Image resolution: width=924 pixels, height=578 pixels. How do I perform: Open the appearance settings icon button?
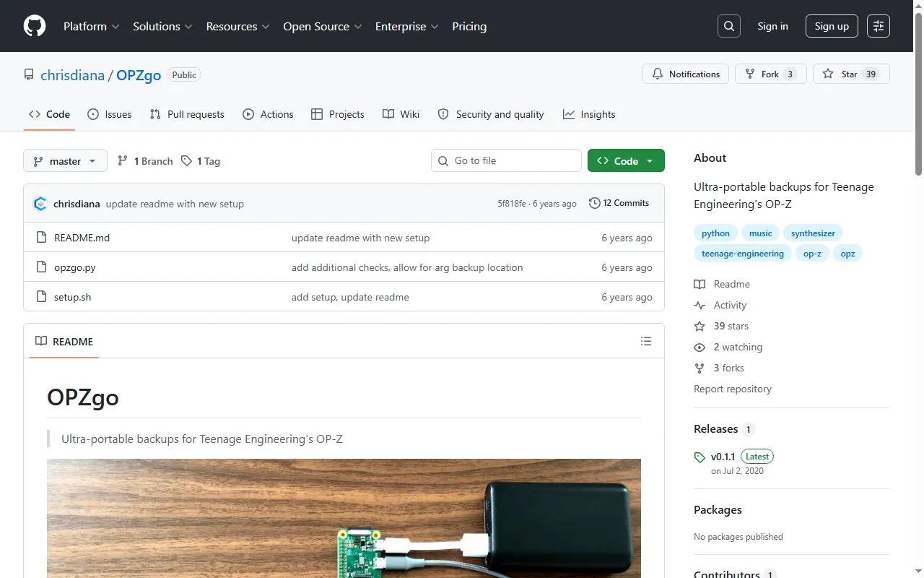879,26
